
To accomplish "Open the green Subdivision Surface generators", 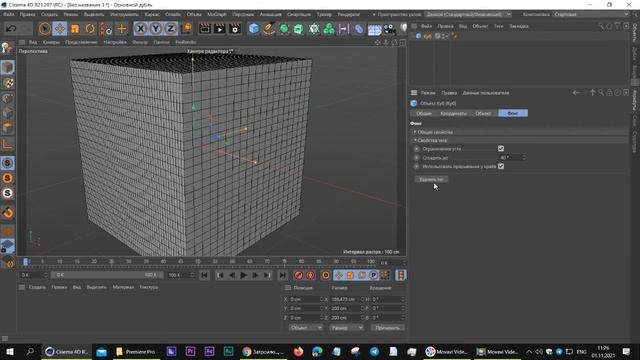I will coord(284,29).
